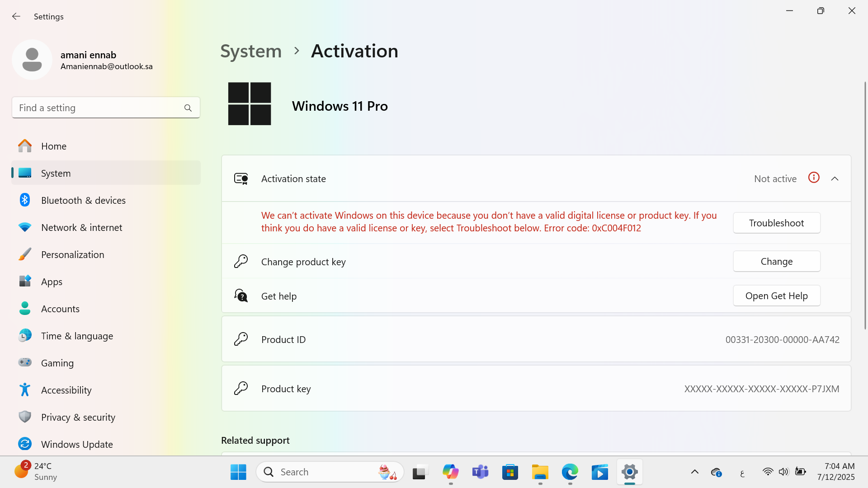Collapse the Activation state section chevron
Viewport: 868px width, 488px height.
click(835, 178)
